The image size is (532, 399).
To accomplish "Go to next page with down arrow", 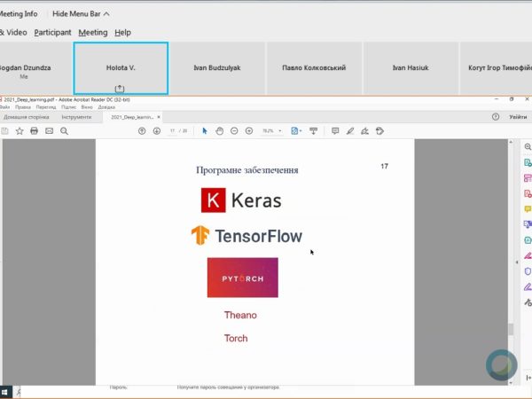I will point(157,130).
